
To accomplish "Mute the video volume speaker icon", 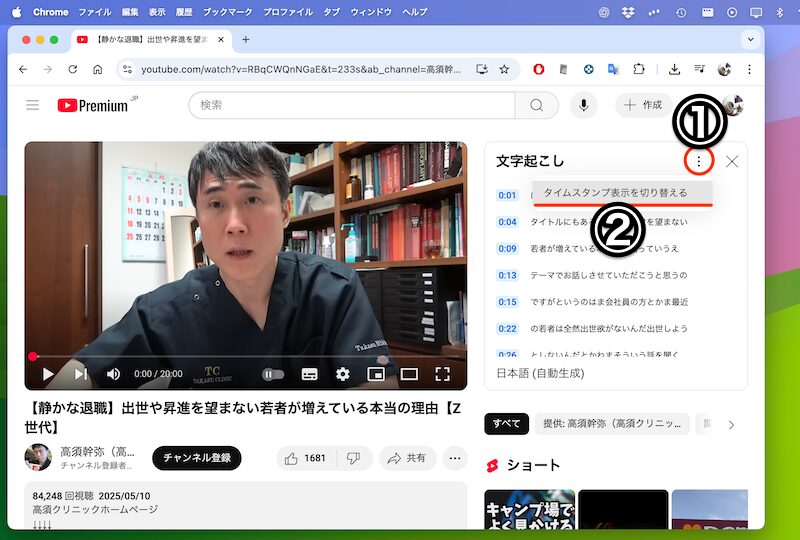I will (x=113, y=374).
